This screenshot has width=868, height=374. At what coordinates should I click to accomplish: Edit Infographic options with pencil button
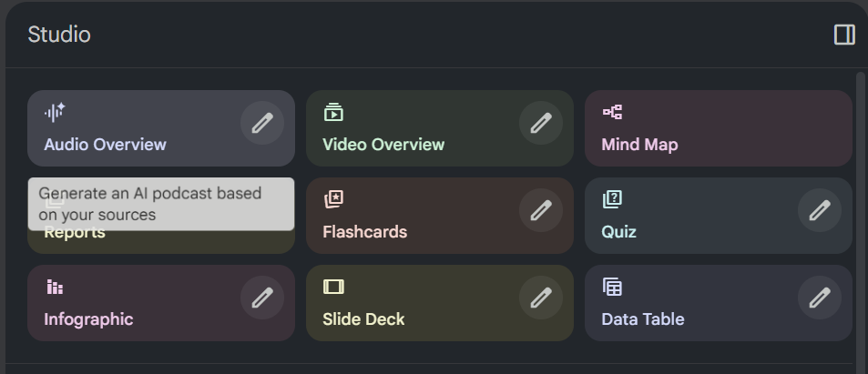point(262,298)
